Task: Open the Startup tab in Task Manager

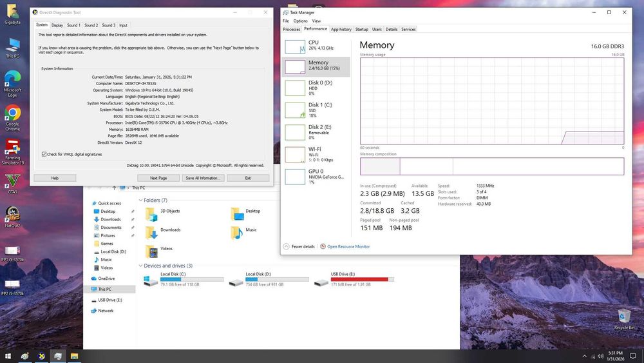Action: [362, 30]
